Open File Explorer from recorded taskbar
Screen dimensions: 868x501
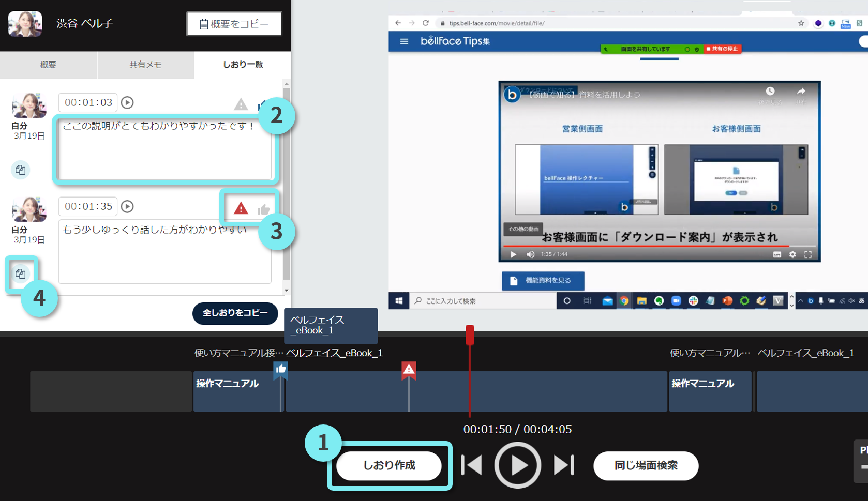click(x=641, y=301)
